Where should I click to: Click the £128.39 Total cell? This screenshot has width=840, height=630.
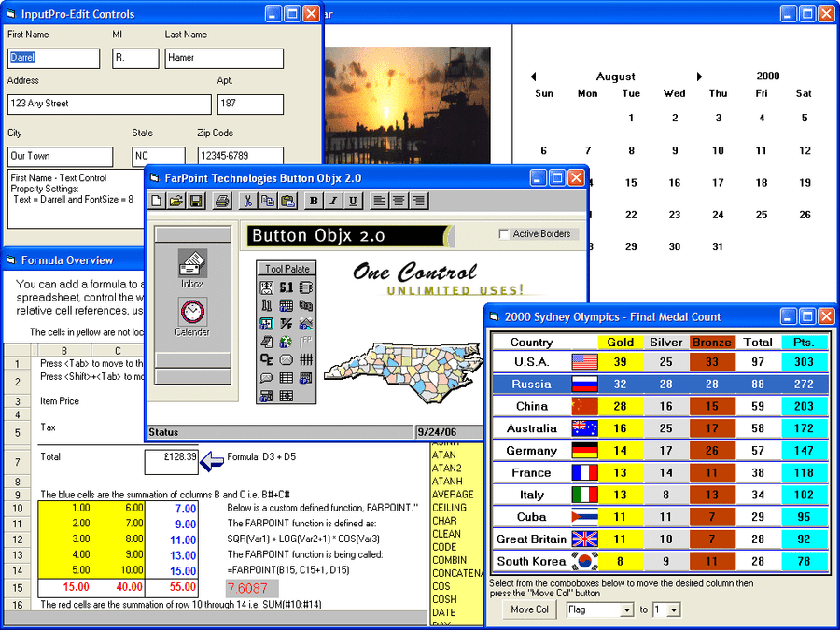(172, 462)
